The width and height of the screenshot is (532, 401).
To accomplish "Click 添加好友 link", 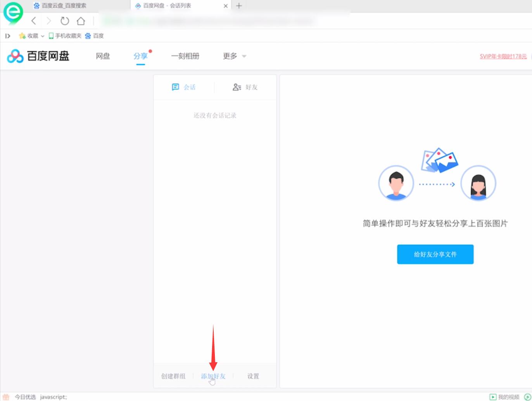I will tap(213, 376).
